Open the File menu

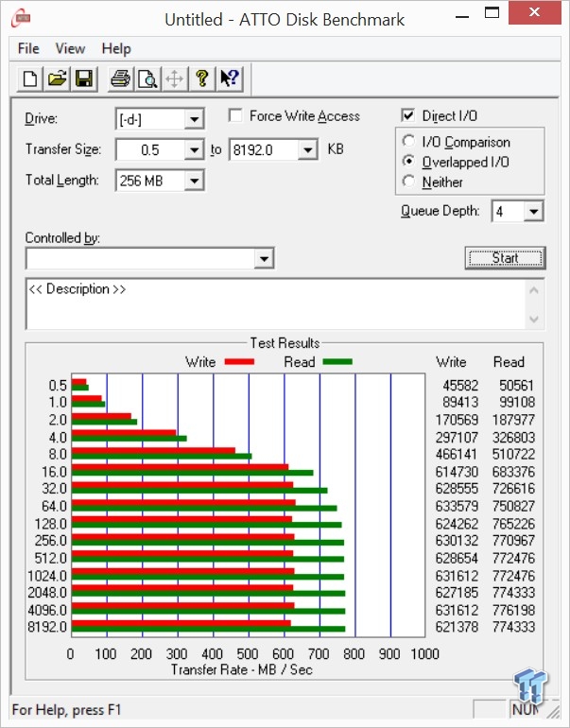28,48
